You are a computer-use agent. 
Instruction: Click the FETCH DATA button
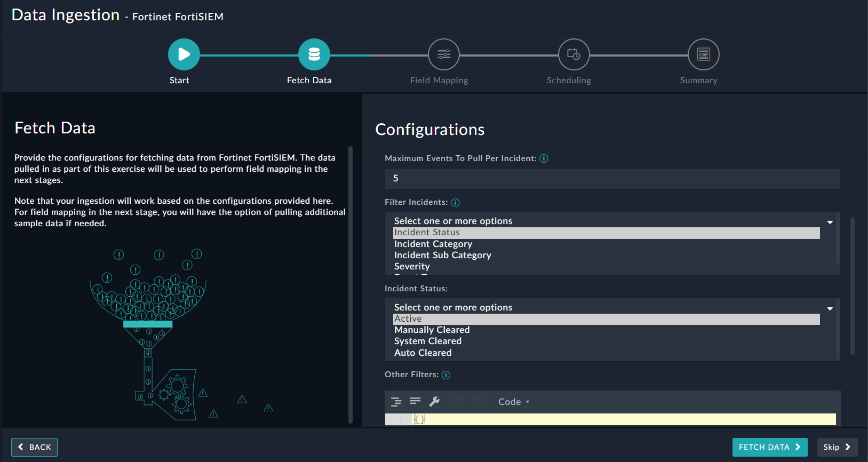[x=769, y=447]
